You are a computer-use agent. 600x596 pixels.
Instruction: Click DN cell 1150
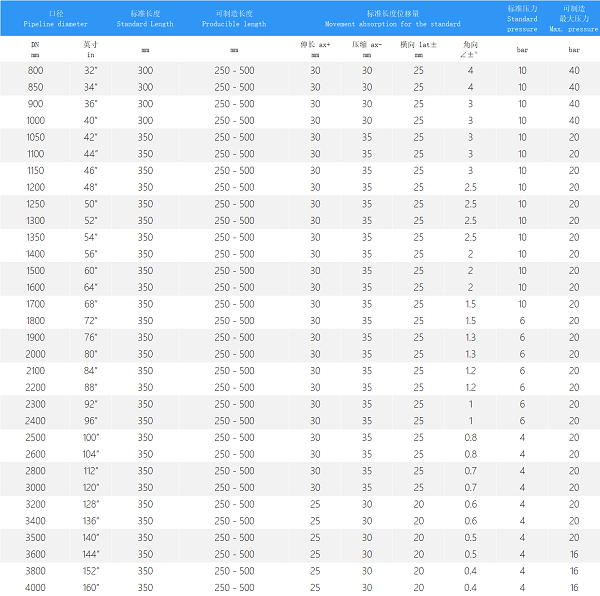(35, 171)
